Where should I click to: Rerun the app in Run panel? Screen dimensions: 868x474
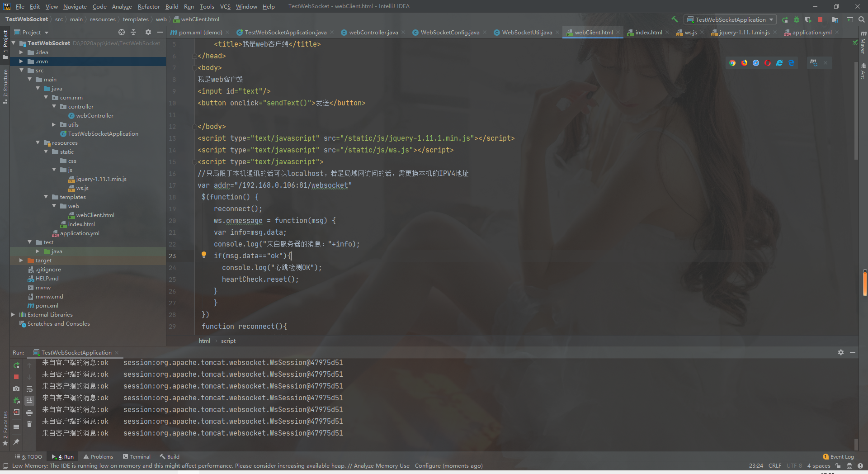pyautogui.click(x=16, y=365)
